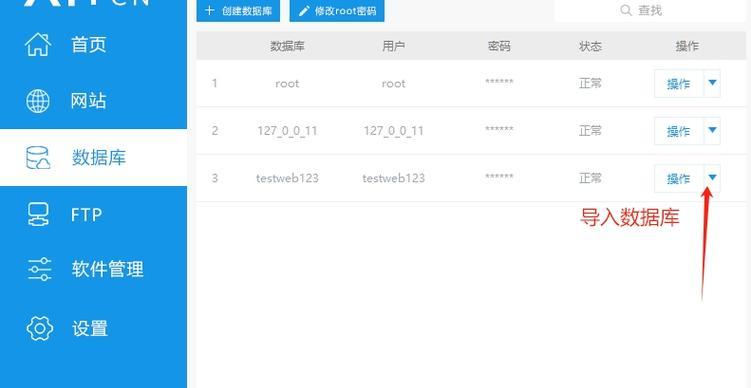The height and width of the screenshot is (388, 751).
Task: Click the database cloud icon
Action: (x=38, y=158)
